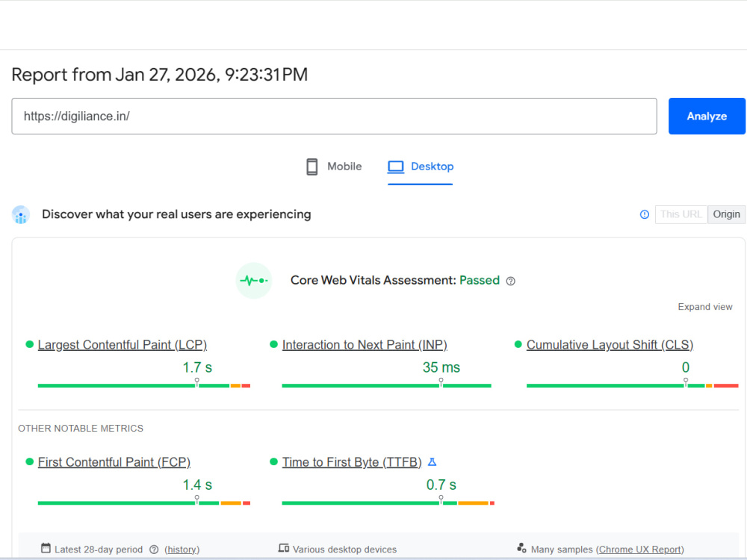Click the Latest 28-day period text
Image resolution: width=747 pixels, height=560 pixels.
(x=99, y=550)
